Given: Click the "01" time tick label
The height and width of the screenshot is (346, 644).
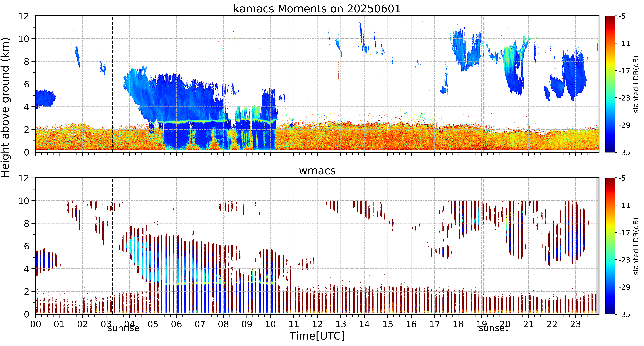Looking at the screenshot, I should 59,324.
